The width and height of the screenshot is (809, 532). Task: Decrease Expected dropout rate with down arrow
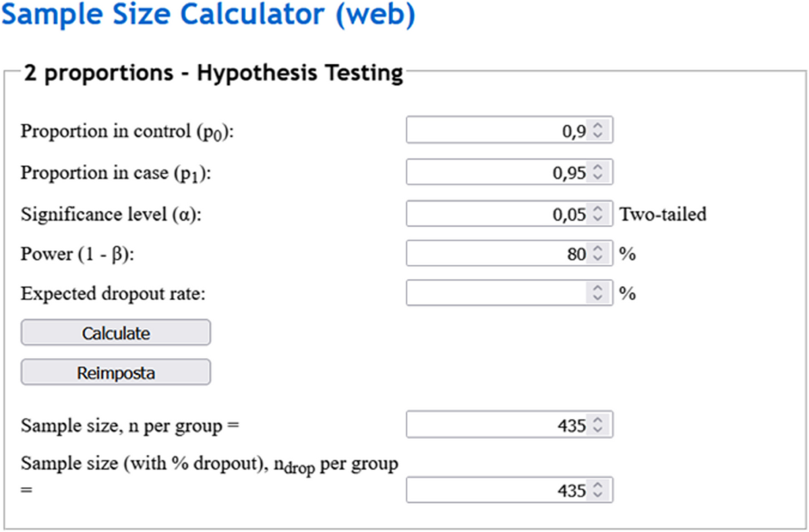coord(597,299)
